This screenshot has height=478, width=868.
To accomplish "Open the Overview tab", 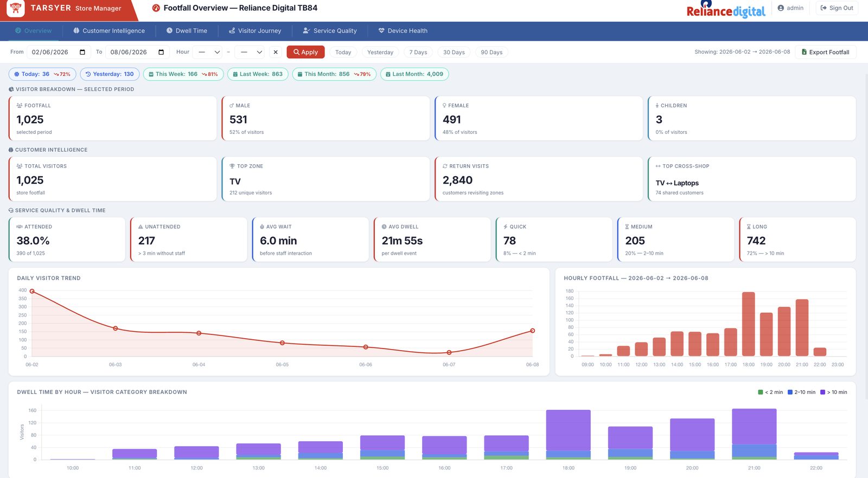I will pyautogui.click(x=34, y=31).
